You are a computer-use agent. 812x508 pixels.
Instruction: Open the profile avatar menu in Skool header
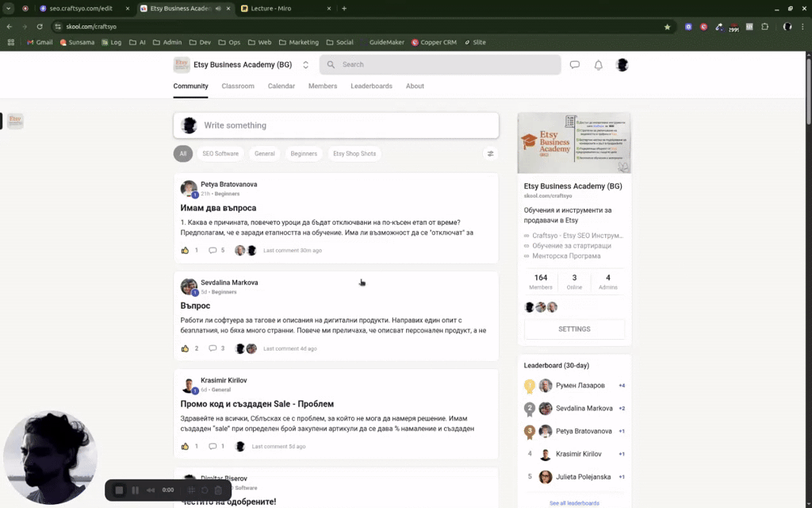pyautogui.click(x=622, y=65)
